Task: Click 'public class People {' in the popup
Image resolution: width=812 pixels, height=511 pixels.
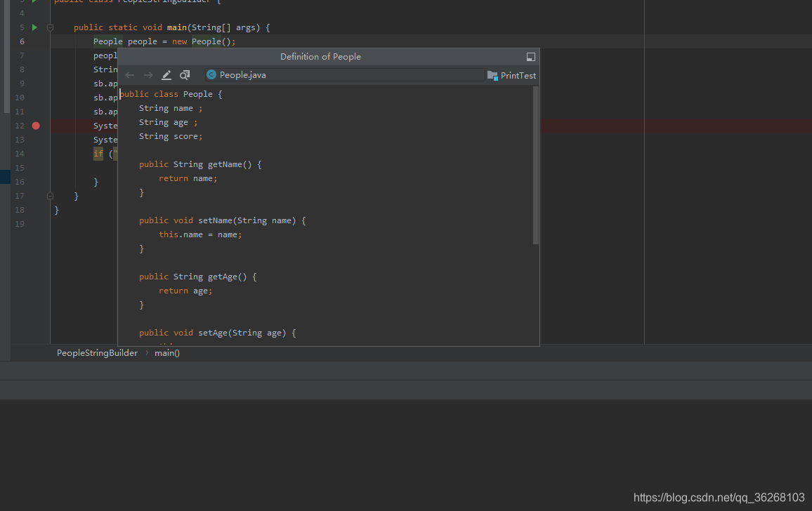Action: [x=171, y=94]
